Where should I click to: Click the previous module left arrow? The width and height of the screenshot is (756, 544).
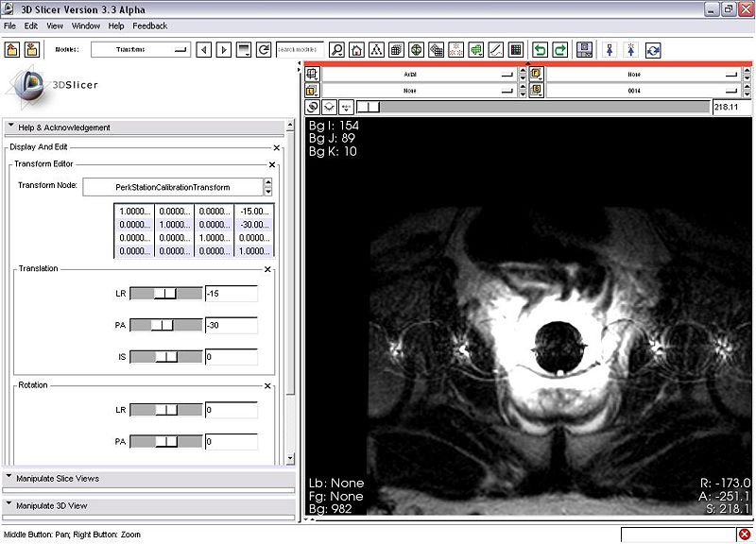point(203,50)
